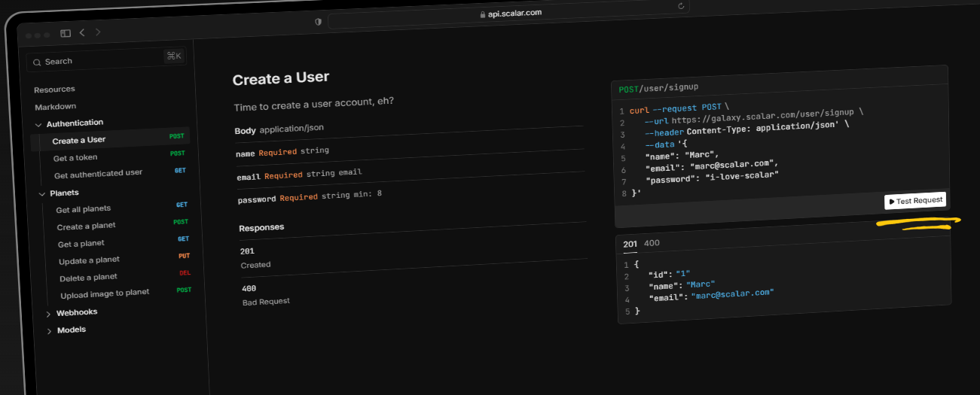
Task: Switch to the 201 response tab
Action: click(630, 244)
